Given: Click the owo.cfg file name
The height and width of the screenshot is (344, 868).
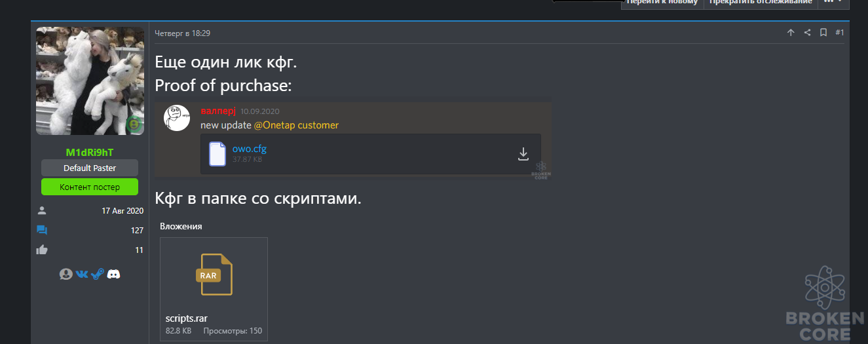Looking at the screenshot, I should [x=250, y=149].
